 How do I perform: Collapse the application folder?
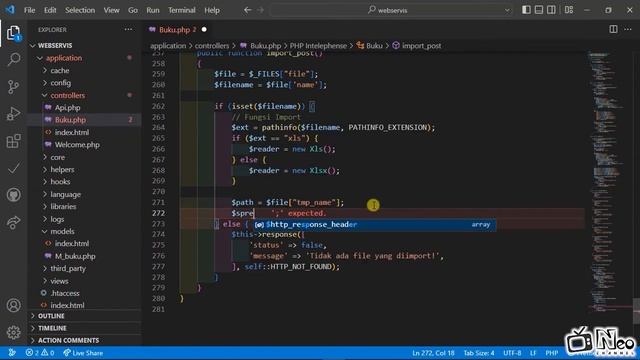[x=64, y=58]
